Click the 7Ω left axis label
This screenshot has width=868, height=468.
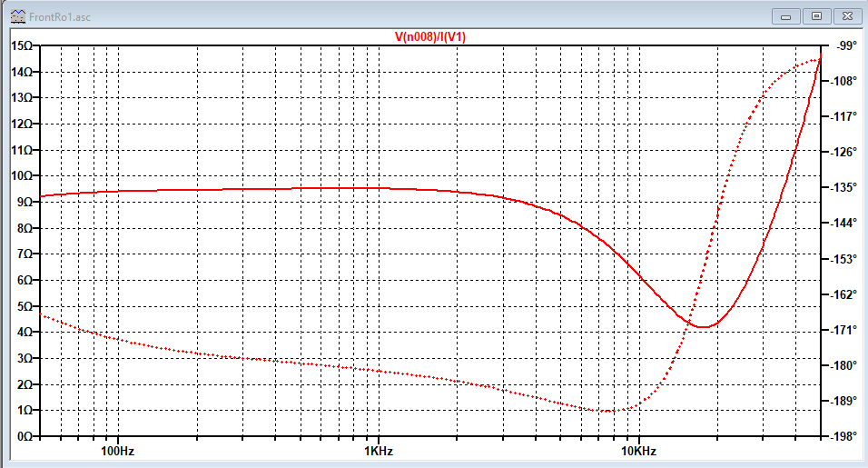(25, 254)
